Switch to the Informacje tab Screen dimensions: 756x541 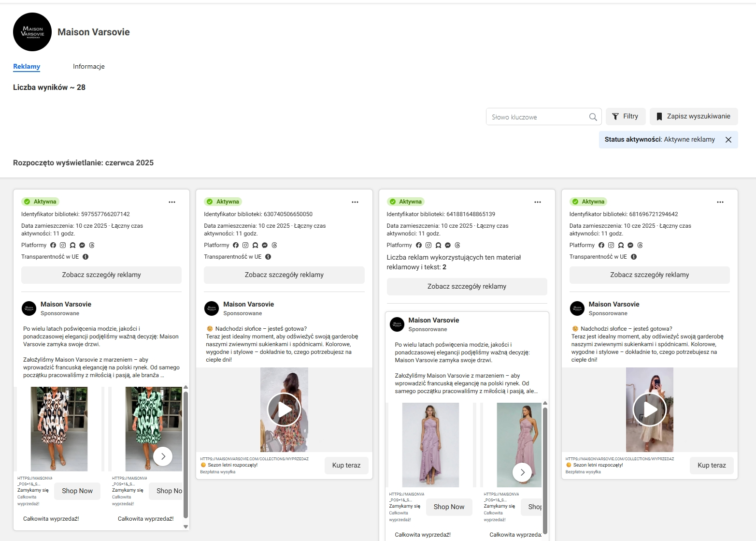89,66
